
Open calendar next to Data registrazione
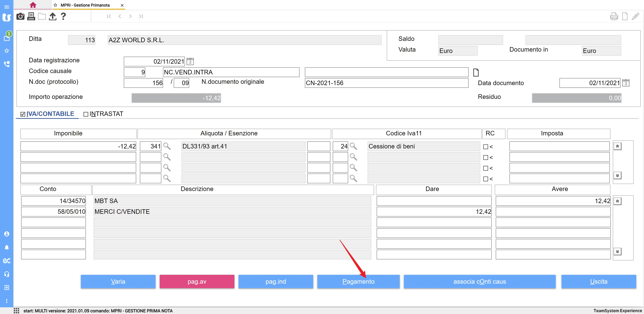click(x=190, y=61)
